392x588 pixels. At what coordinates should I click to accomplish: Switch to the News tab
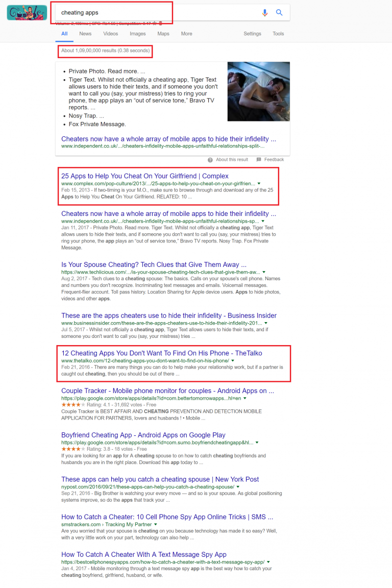pyautogui.click(x=85, y=34)
